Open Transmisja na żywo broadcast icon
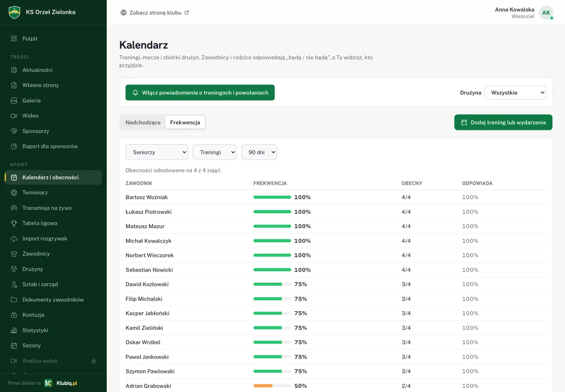This screenshot has height=392, width=565. pyautogui.click(x=14, y=208)
